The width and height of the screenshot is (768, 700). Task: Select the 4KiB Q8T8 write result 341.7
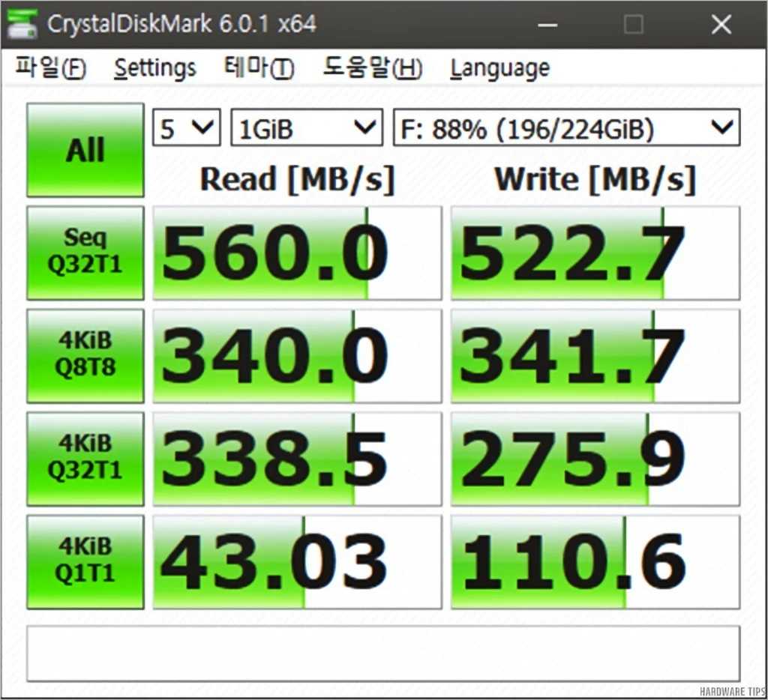tap(595, 356)
